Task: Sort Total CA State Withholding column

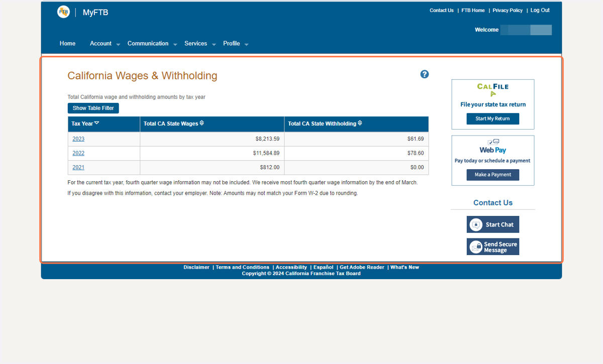Action: point(360,123)
